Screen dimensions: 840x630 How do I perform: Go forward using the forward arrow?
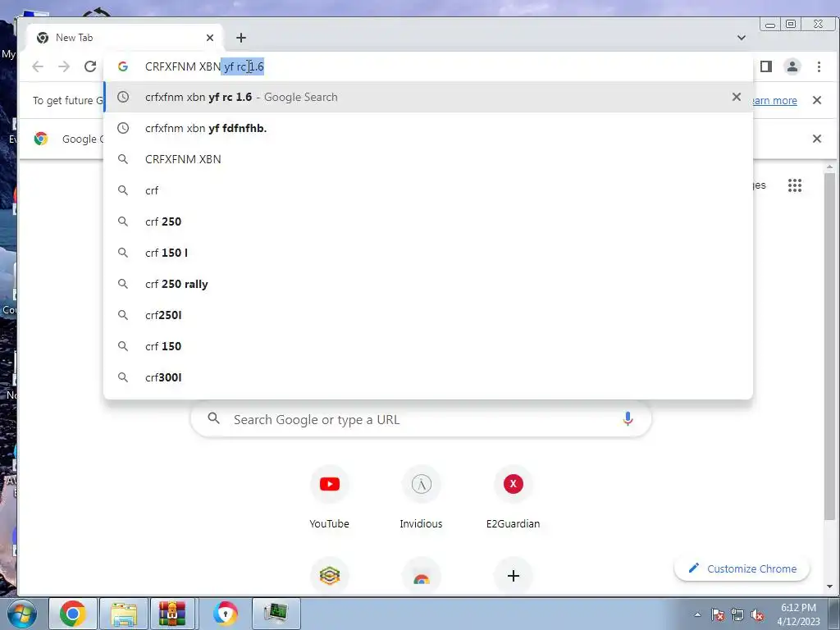coord(64,66)
